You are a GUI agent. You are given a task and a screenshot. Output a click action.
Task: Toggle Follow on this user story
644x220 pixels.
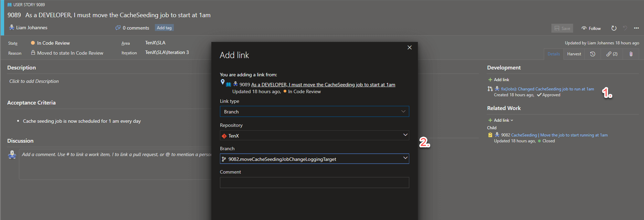click(591, 29)
